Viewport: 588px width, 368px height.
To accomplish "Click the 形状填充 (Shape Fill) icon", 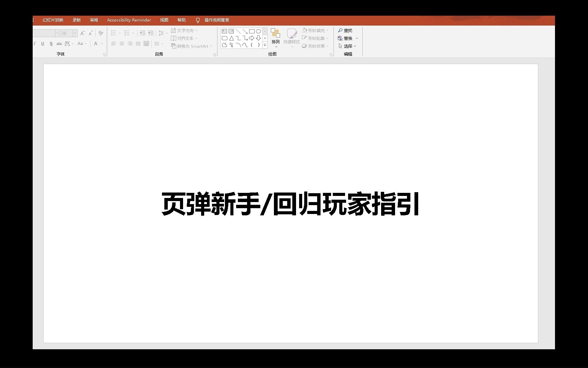I will (304, 30).
